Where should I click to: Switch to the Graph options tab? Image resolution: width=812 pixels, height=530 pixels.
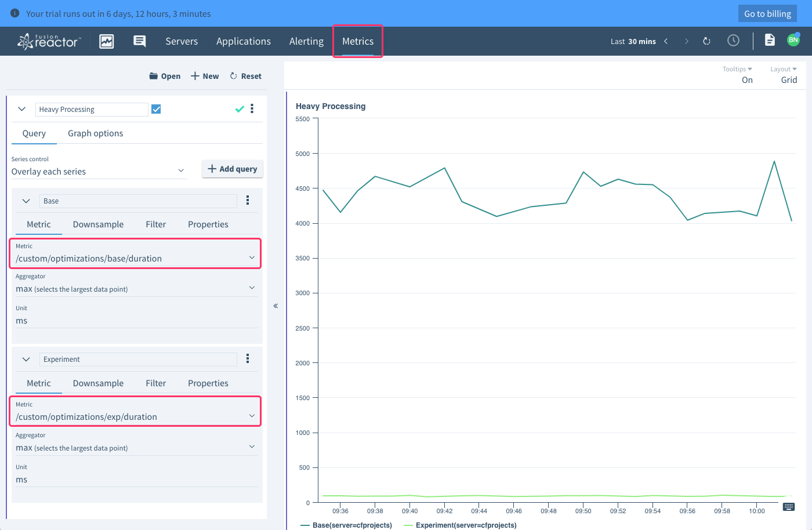[x=95, y=133]
